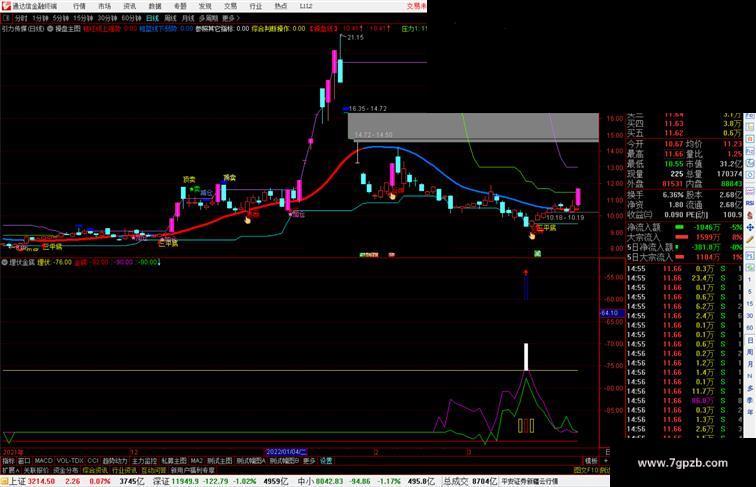This screenshot has width=756, height=487.
Task: Select the 测试幅图B indicator tab
Action: (284, 461)
